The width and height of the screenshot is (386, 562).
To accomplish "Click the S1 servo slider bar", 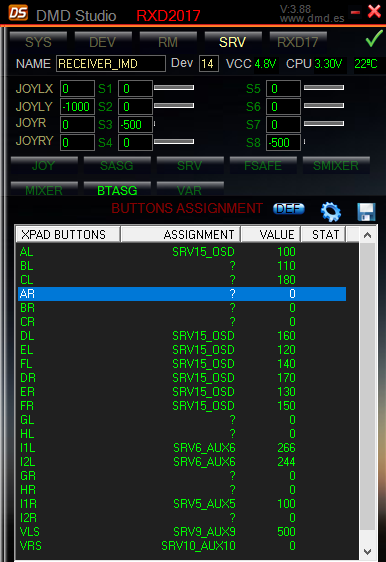I will [174, 87].
